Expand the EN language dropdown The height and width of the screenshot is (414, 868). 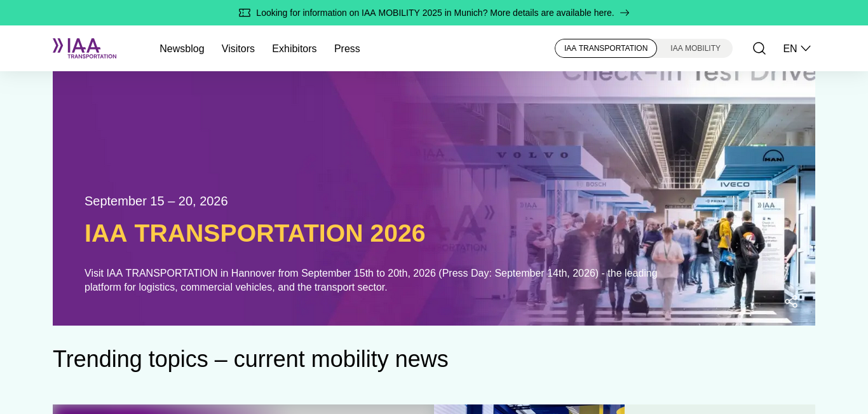[x=797, y=48]
